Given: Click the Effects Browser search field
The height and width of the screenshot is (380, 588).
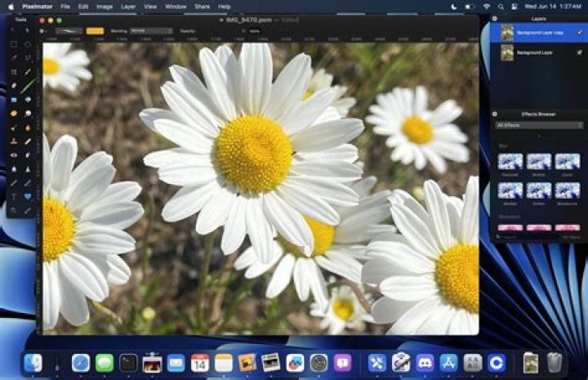Looking at the screenshot, I should 525,237.
